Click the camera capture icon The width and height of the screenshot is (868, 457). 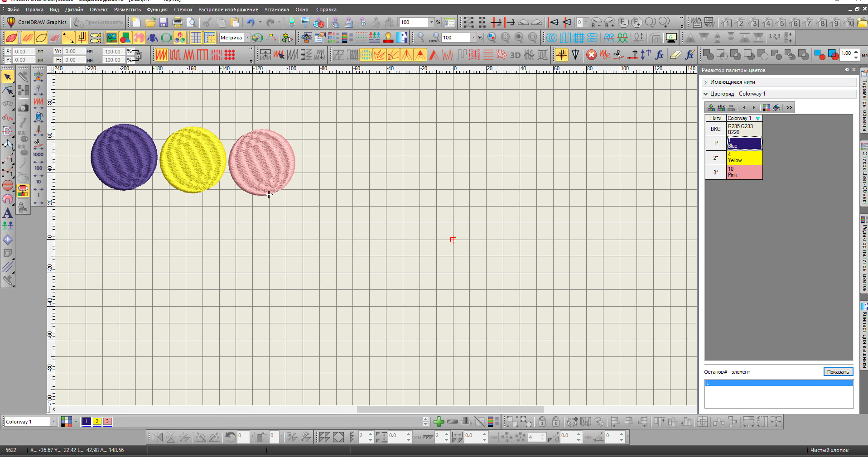23,108
